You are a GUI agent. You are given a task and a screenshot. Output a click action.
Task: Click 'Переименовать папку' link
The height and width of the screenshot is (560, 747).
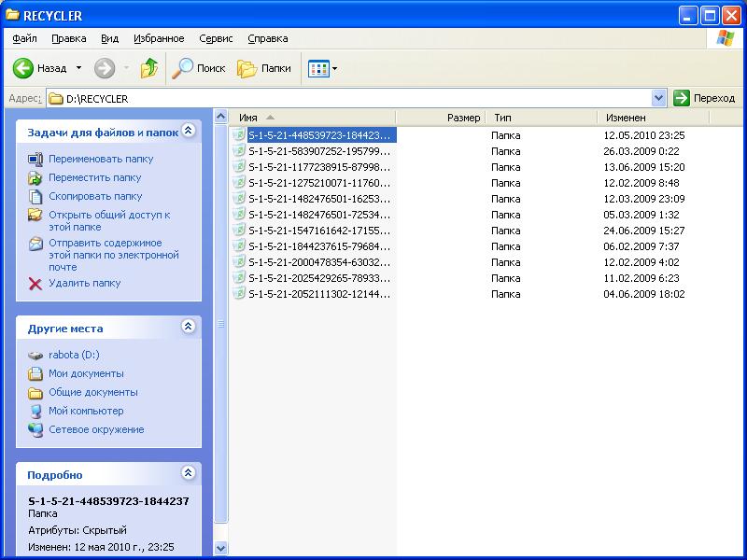[x=101, y=159]
